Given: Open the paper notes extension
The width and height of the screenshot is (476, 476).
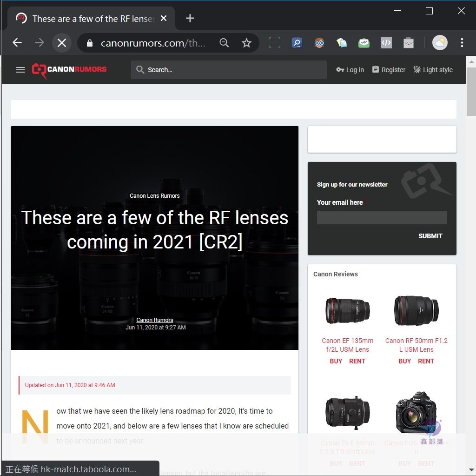Looking at the screenshot, I should [342, 43].
